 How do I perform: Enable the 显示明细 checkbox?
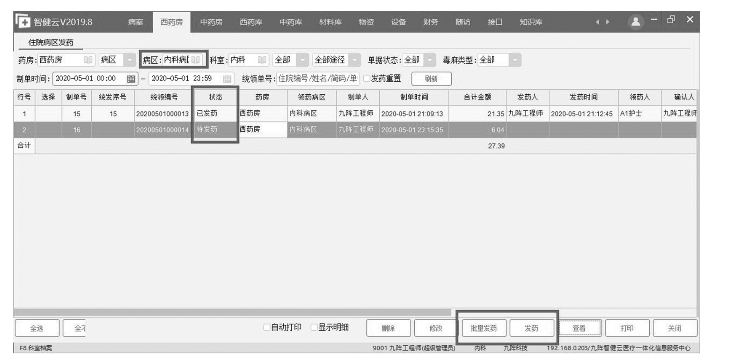click(x=314, y=328)
